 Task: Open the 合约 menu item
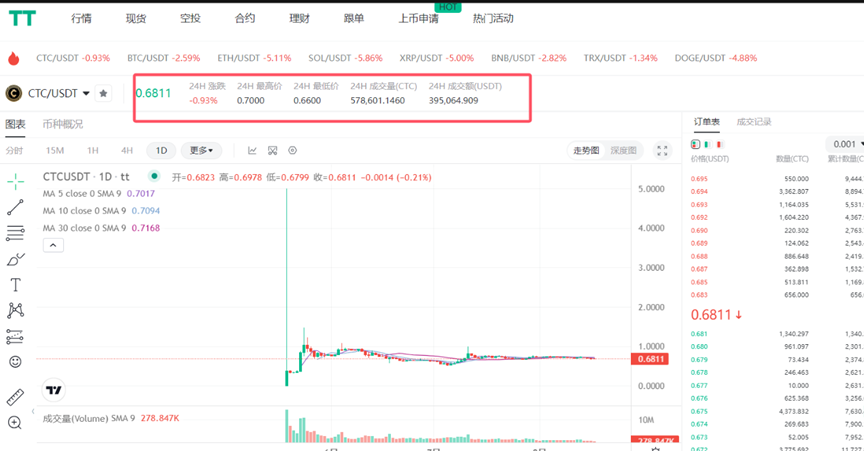(244, 19)
